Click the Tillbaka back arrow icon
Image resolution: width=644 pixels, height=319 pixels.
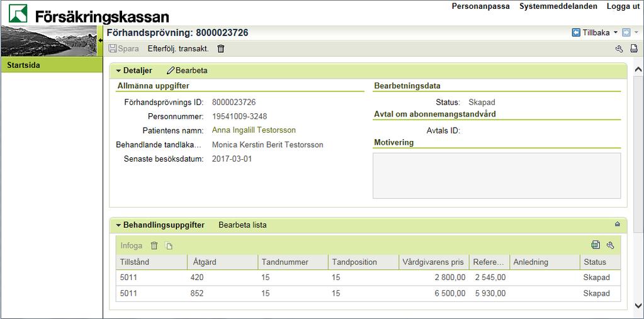(576, 33)
